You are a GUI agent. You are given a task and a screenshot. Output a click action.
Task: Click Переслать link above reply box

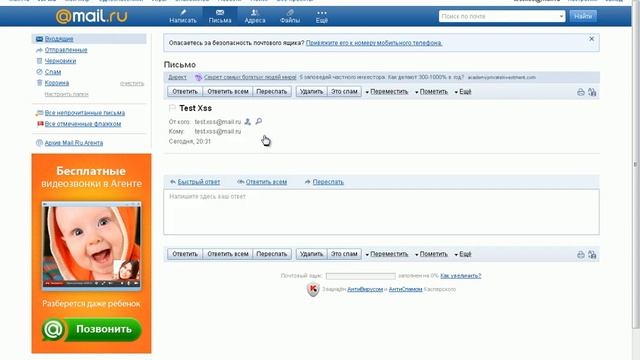click(328, 182)
